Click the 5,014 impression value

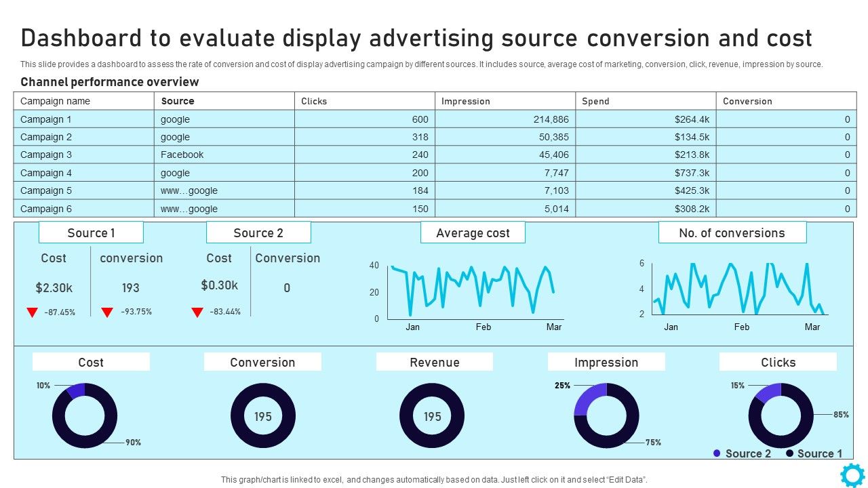pyautogui.click(x=557, y=209)
